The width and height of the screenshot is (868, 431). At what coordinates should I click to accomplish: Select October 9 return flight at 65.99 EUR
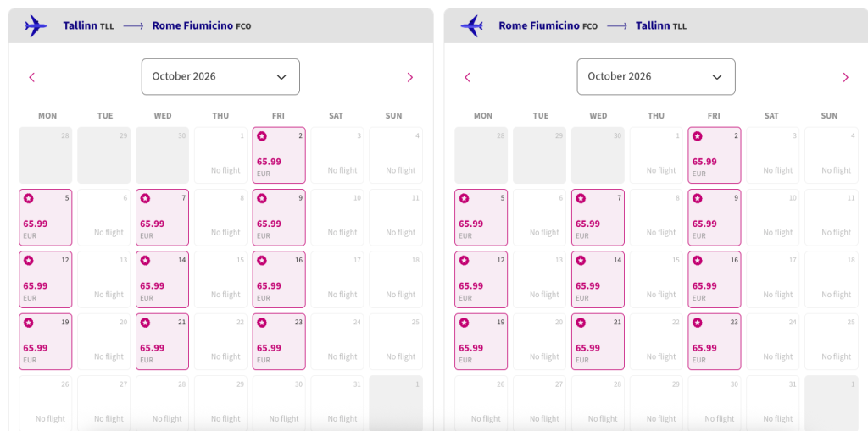(x=714, y=218)
